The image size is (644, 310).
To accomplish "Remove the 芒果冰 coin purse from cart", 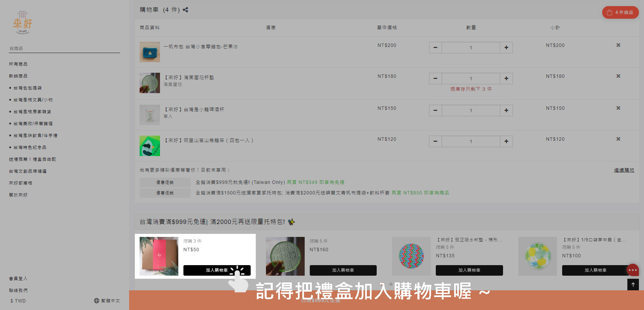I will pos(618,45).
